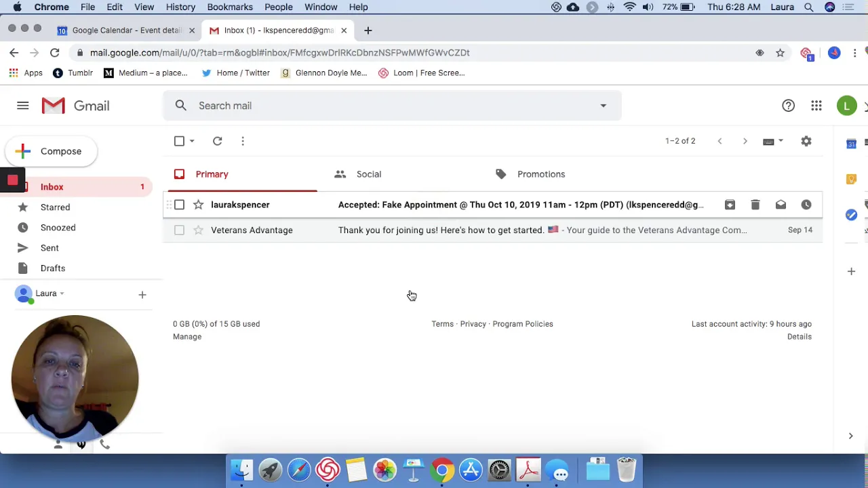The width and height of the screenshot is (868, 488).
Task: Open the History menu in menu bar
Action: [x=180, y=7]
